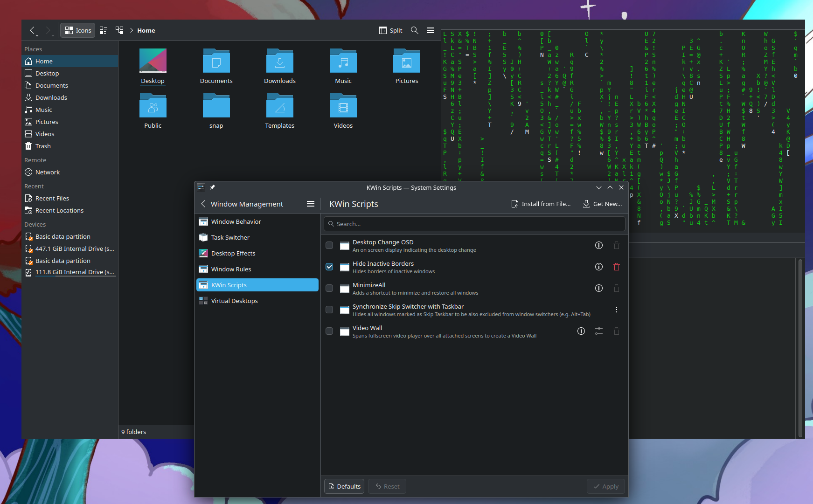The height and width of the screenshot is (504, 813).
Task: Select 111.8 GiB Internal Drive device
Action: click(x=70, y=272)
